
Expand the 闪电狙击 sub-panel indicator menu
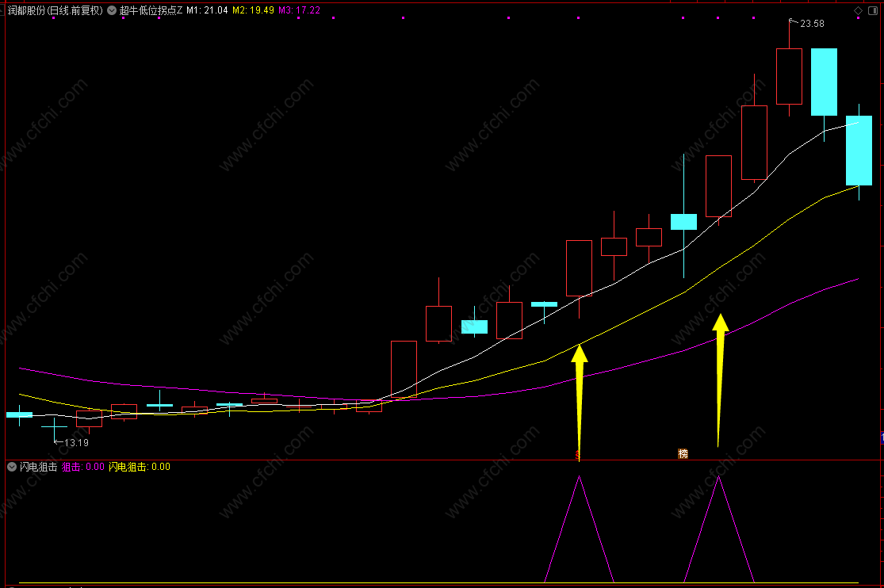point(12,467)
